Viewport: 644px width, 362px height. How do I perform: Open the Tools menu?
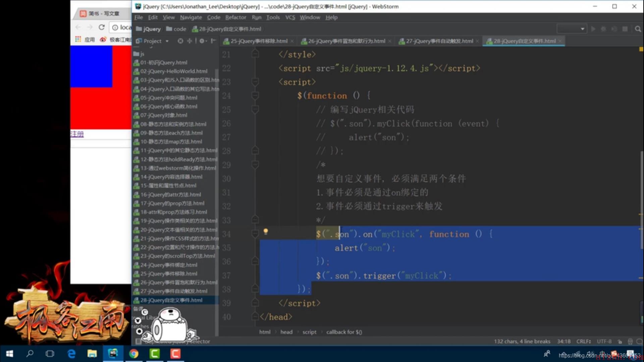click(273, 17)
